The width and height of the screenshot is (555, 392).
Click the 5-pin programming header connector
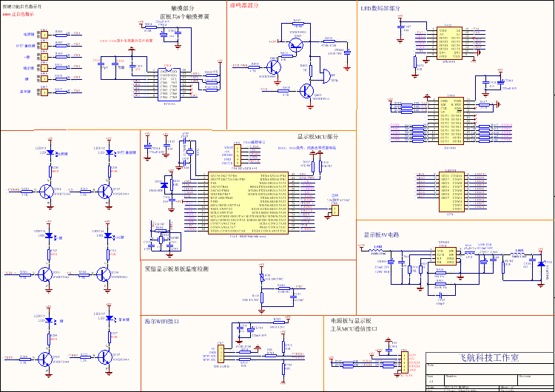pos(238,155)
